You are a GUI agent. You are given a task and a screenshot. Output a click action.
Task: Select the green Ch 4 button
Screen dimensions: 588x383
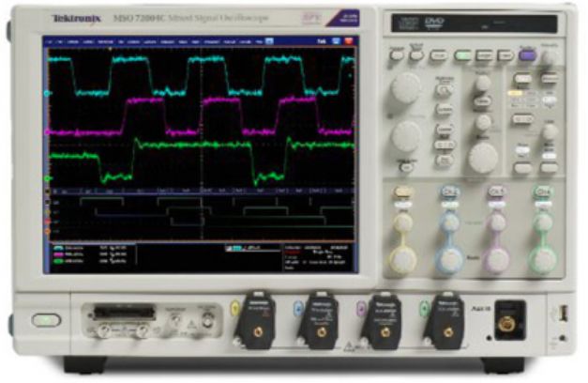pos(542,192)
